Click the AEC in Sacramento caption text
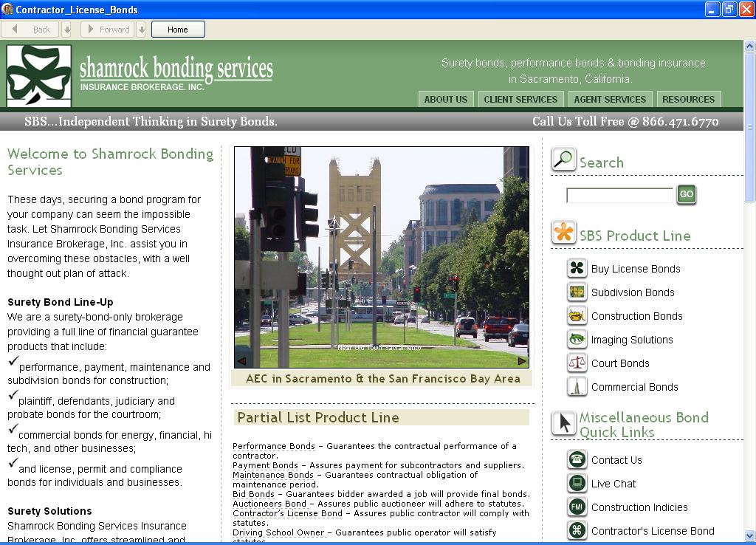 (383, 379)
